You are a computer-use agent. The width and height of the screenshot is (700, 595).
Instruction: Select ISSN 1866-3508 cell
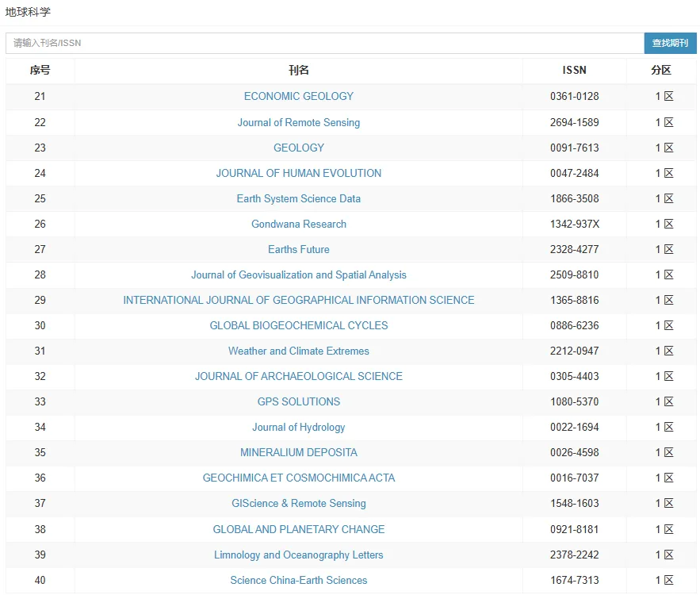click(575, 199)
